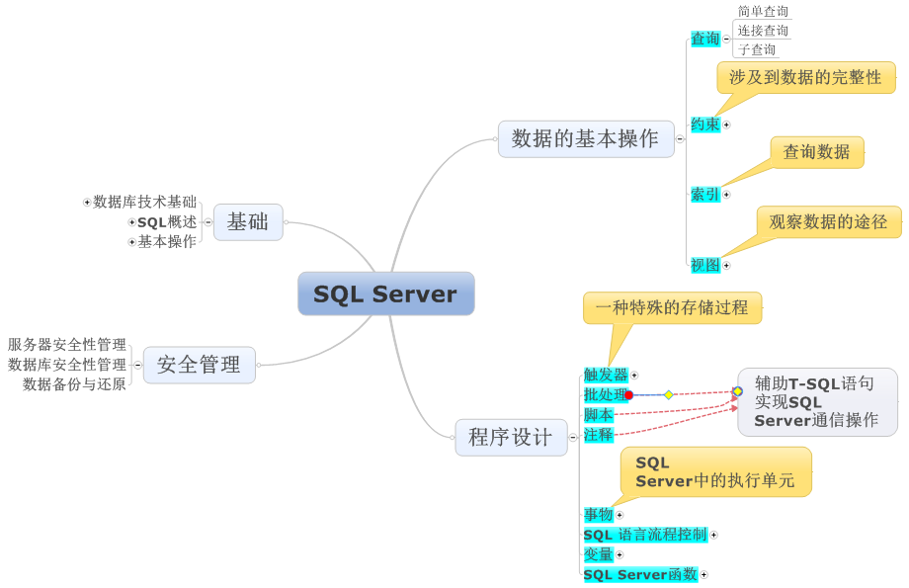This screenshot has width=909, height=588.
Task: Expand the 约束 node
Action: [x=728, y=125]
